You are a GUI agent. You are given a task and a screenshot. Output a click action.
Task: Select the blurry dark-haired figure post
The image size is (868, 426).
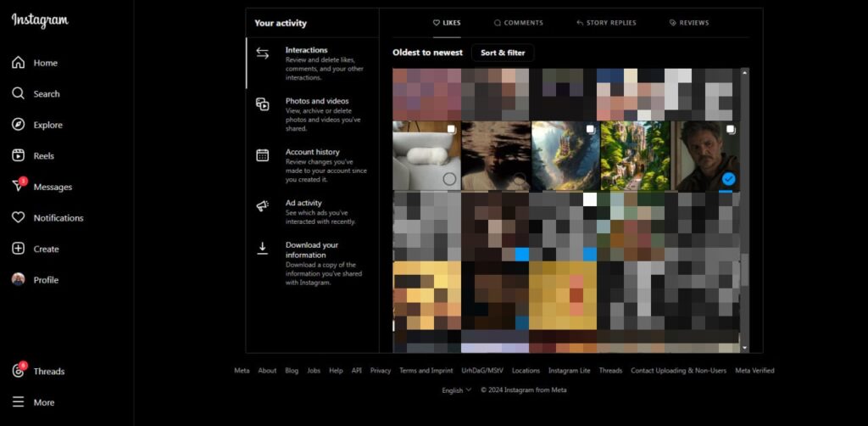496,155
